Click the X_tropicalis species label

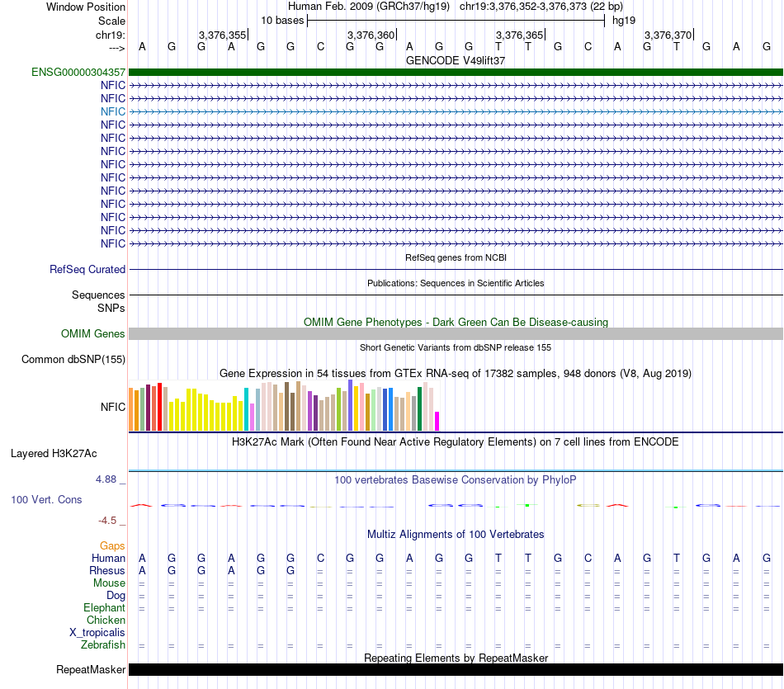click(x=97, y=632)
